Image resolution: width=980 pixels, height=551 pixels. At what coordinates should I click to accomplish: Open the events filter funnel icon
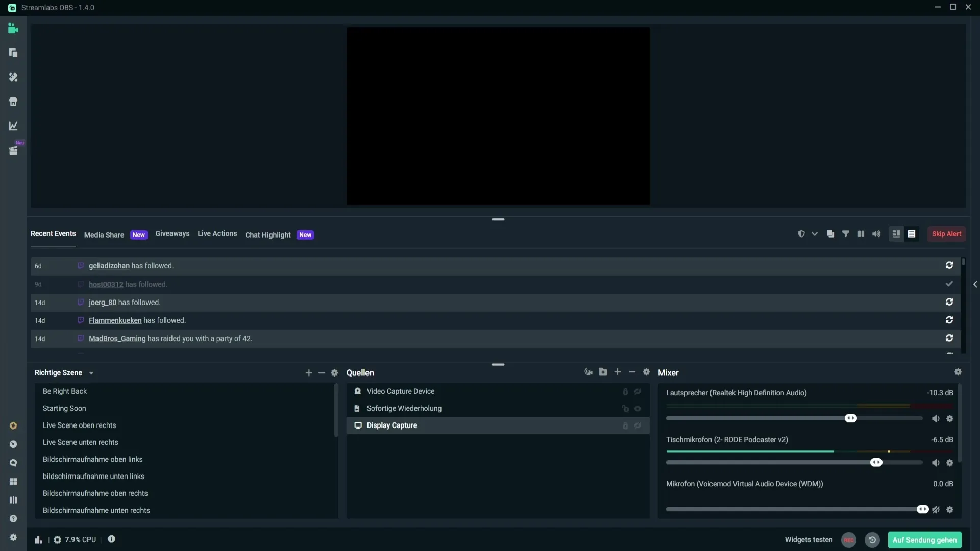pos(846,234)
